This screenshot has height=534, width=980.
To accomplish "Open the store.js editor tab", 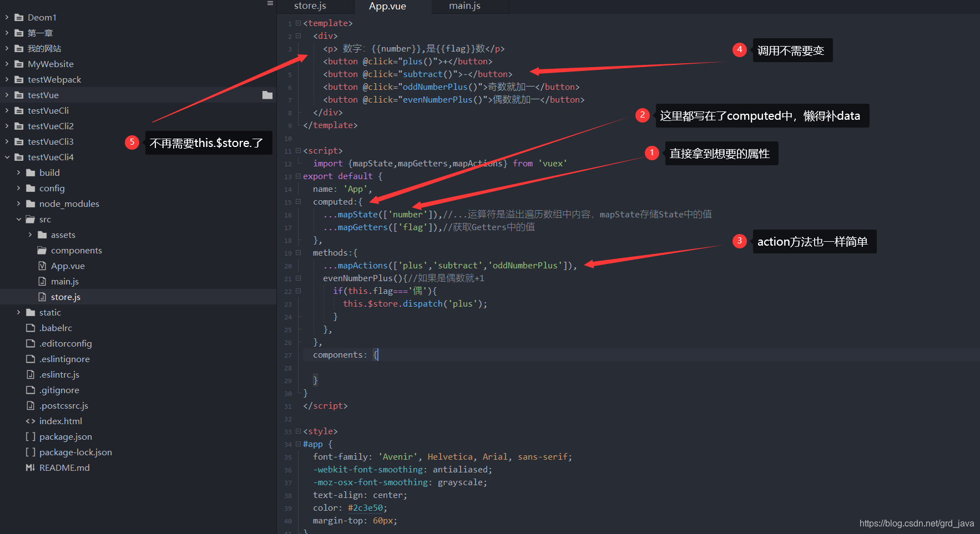I will point(310,6).
